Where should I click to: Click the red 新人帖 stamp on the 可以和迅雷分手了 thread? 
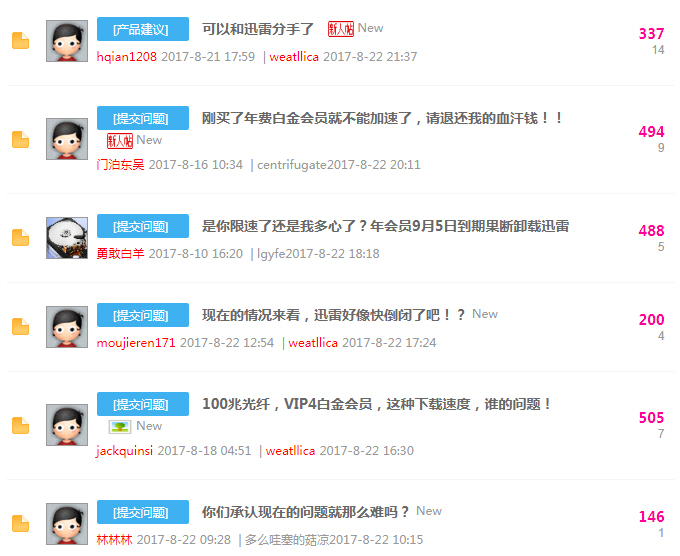(340, 29)
